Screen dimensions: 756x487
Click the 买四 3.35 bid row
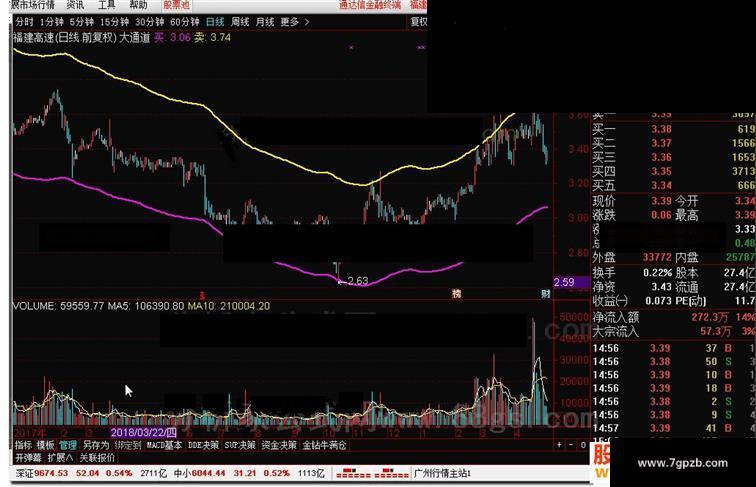tap(674, 171)
